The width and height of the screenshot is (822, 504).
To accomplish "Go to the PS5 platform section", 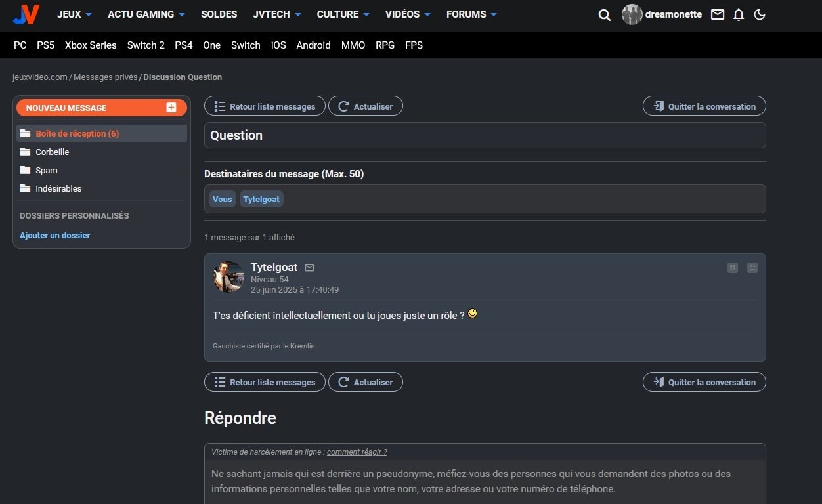I will (46, 45).
